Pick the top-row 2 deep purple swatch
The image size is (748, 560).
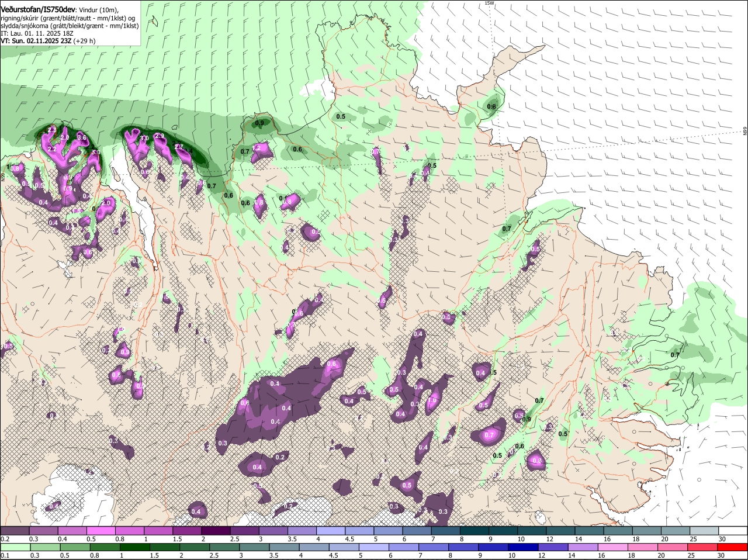tap(216, 530)
